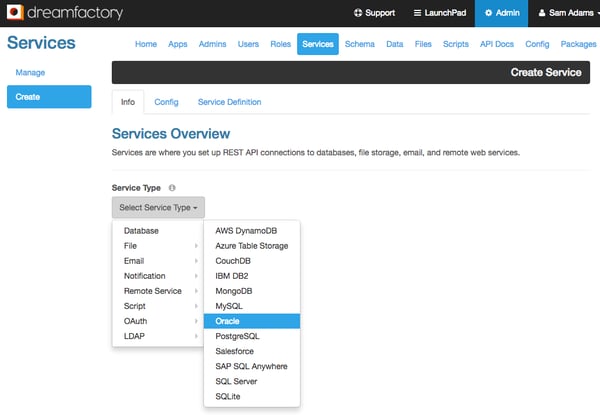Image resolution: width=600 pixels, height=415 pixels.
Task: Click Manage in the left sidebar
Action: (30, 72)
